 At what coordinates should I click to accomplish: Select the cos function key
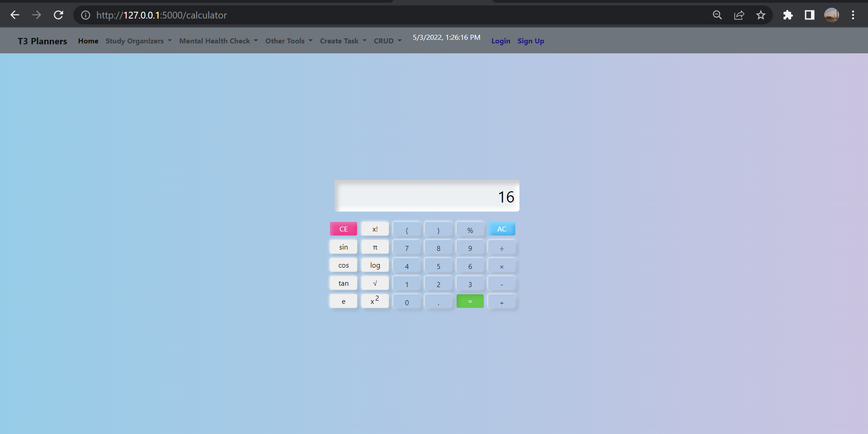point(343,265)
